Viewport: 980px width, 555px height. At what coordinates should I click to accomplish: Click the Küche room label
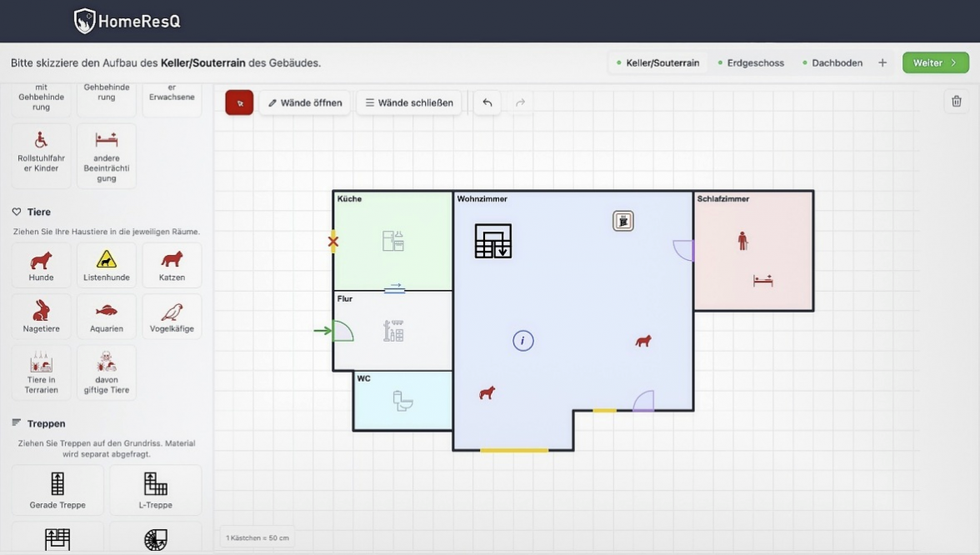pyautogui.click(x=349, y=198)
